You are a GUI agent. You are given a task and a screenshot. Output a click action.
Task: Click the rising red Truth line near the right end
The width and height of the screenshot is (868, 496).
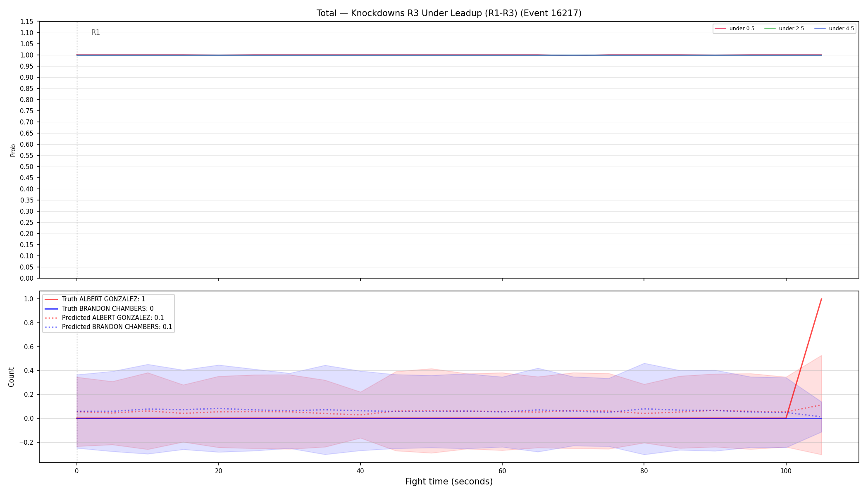coord(804,358)
